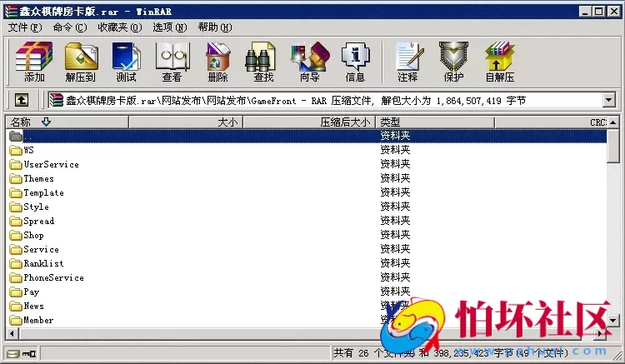Open the Commands (命令) menu

tap(70, 27)
